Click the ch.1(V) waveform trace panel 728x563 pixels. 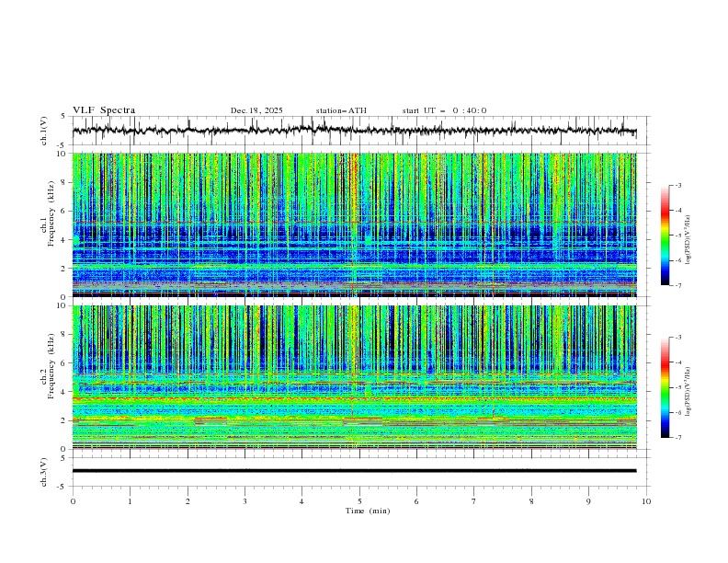(x=358, y=131)
